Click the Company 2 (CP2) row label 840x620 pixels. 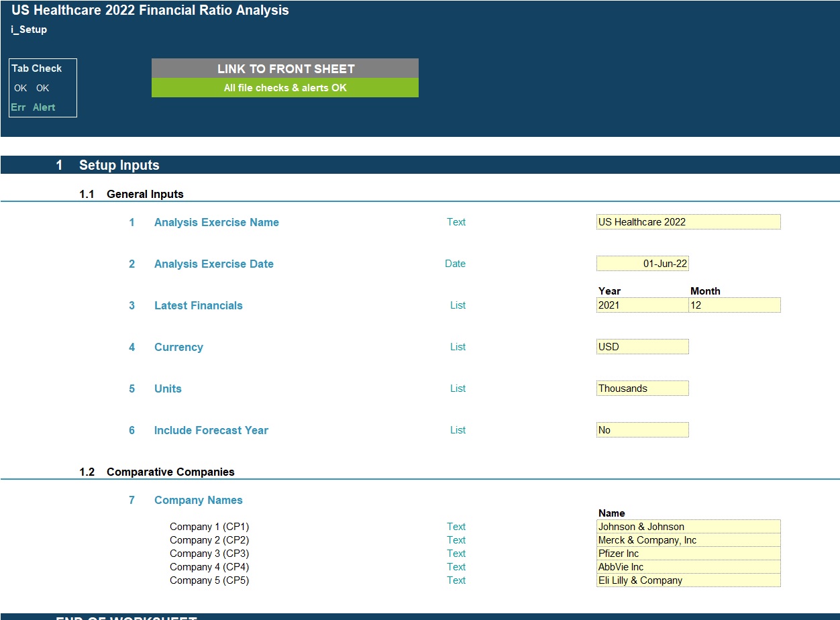209,540
